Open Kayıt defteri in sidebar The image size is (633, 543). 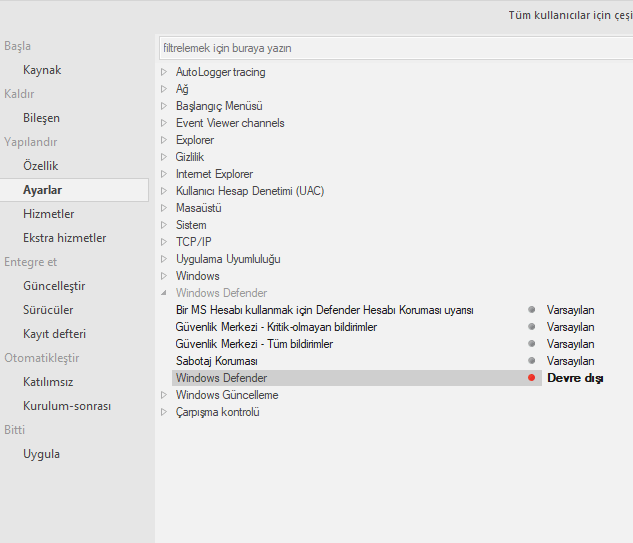pos(54,334)
